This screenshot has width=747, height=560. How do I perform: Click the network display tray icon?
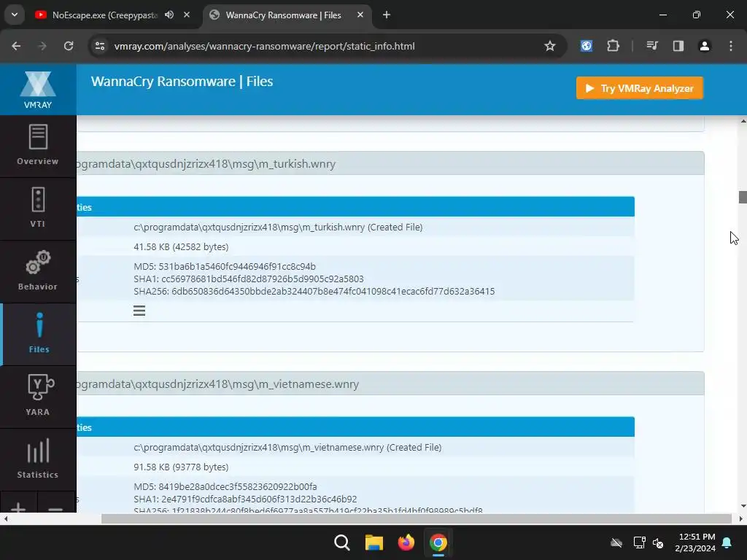coord(639,542)
